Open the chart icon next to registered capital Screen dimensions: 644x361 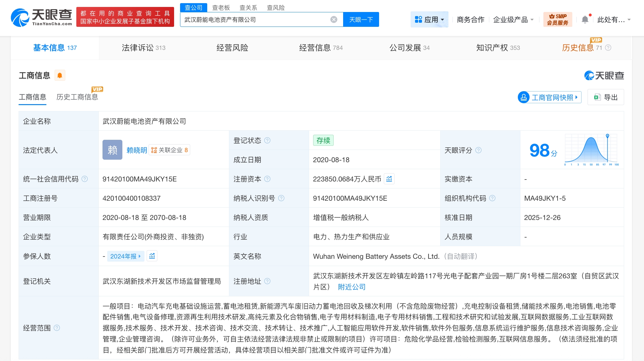click(389, 179)
